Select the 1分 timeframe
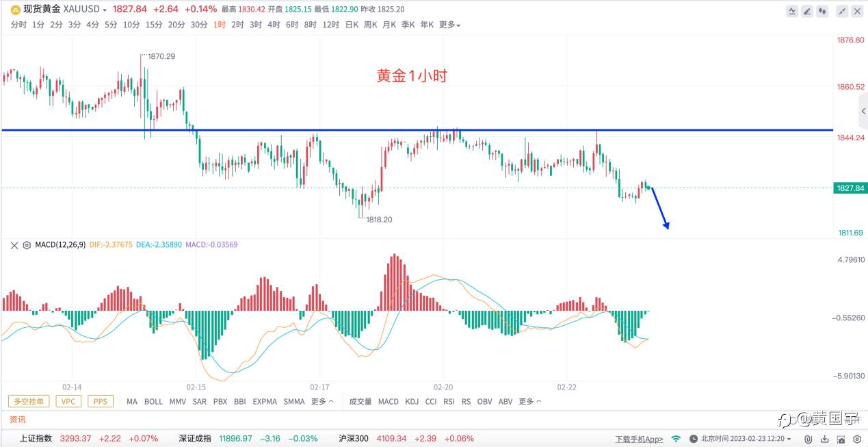This screenshot has height=447, width=868. tap(38, 25)
